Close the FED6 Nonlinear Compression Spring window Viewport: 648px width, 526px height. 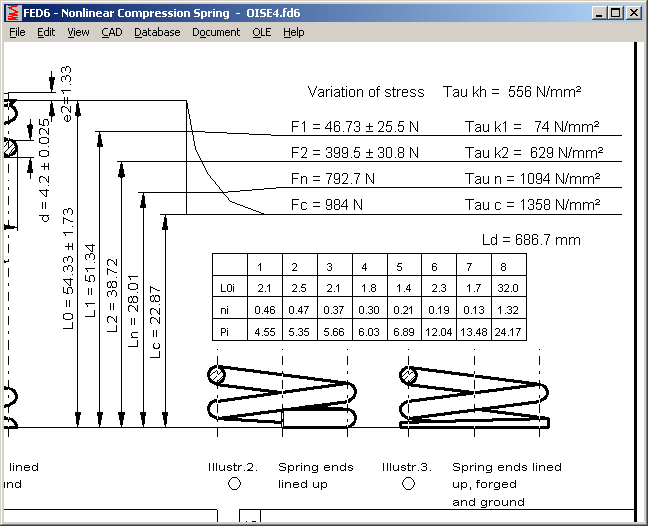click(x=634, y=13)
